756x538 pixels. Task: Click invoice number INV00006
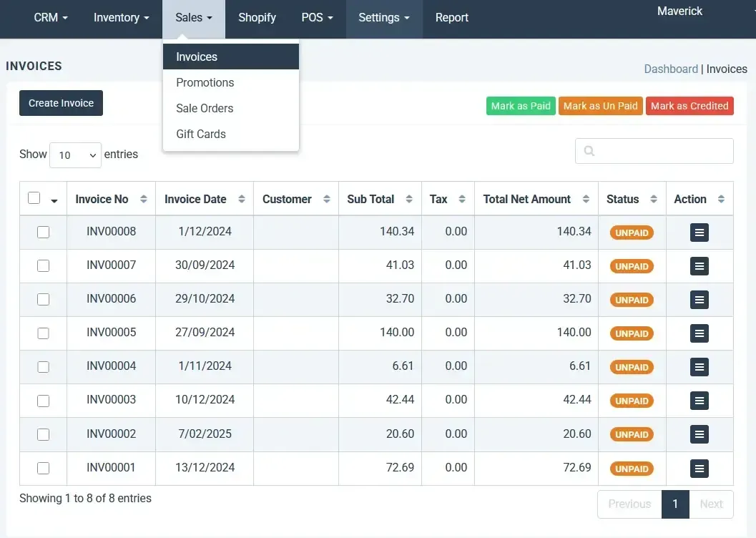click(x=112, y=299)
